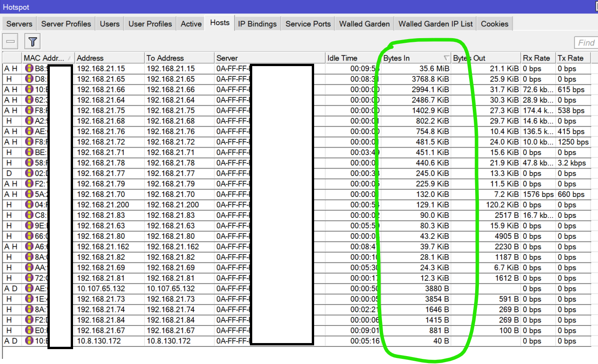Click the filter funnel icon

click(32, 42)
